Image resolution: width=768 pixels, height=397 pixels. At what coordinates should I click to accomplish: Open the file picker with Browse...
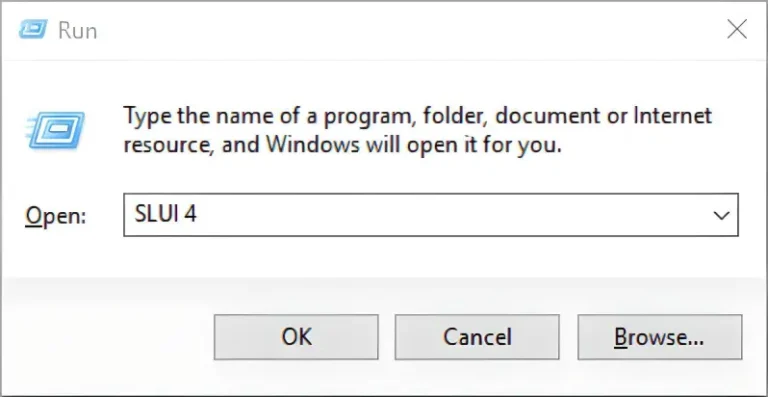660,337
